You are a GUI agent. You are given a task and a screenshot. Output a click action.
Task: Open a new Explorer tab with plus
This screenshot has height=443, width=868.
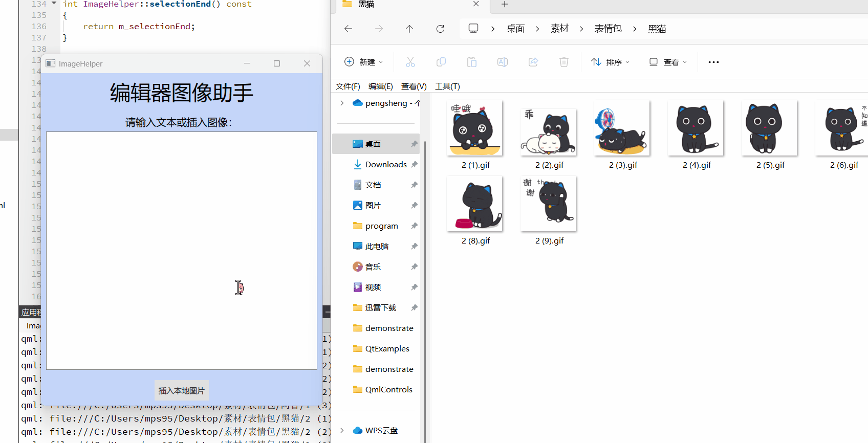point(505,4)
